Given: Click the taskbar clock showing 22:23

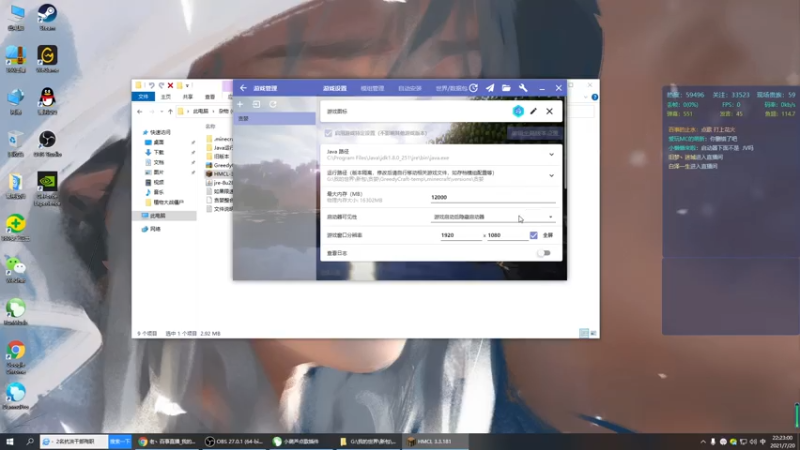Looking at the screenshot, I should pyautogui.click(x=782, y=442).
